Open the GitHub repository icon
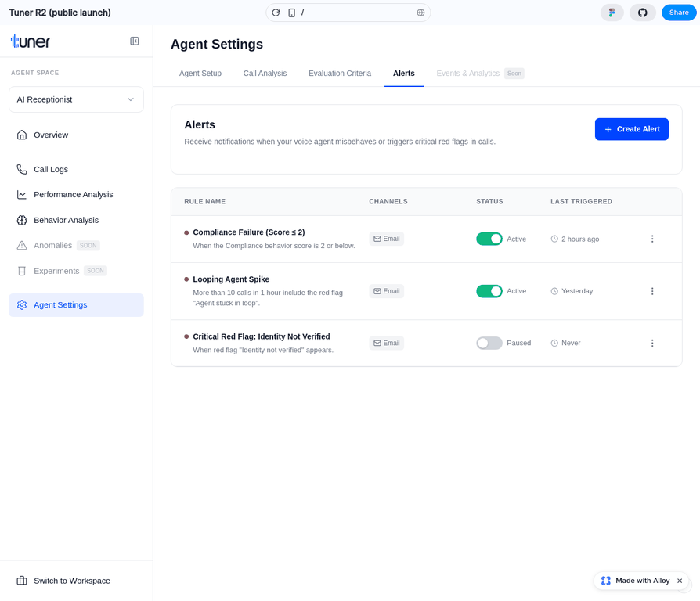700x601 pixels. [x=642, y=13]
